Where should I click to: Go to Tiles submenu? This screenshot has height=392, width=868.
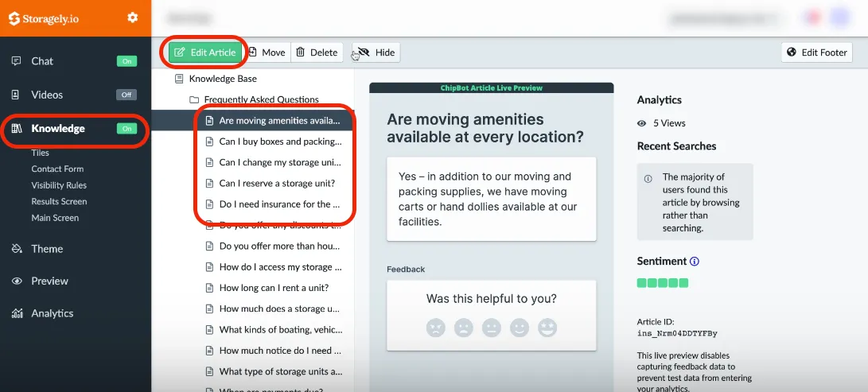point(40,153)
